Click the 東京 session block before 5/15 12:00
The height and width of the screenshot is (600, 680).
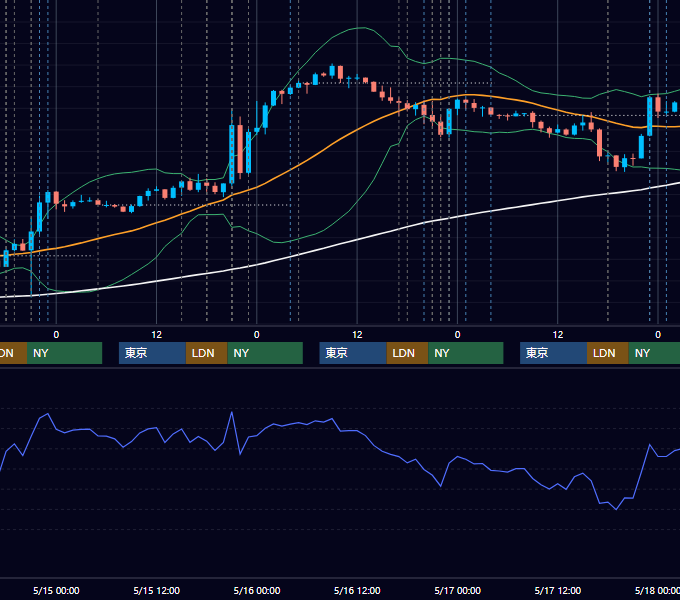[152, 353]
